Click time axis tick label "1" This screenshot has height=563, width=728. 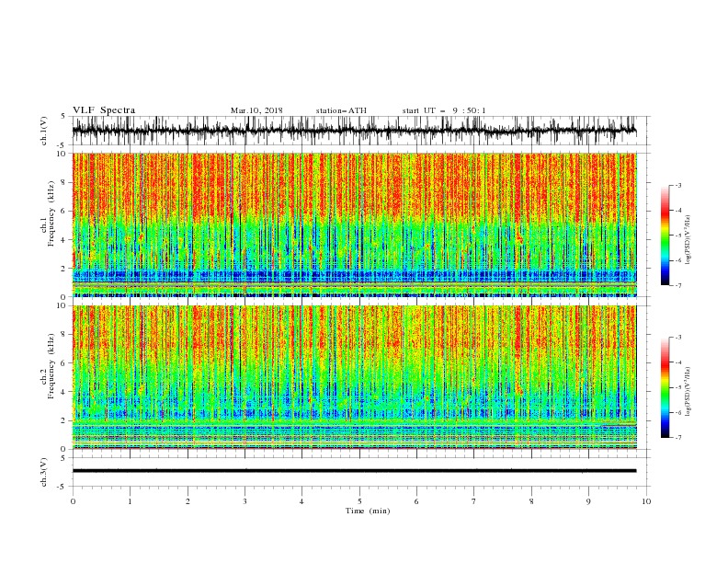(130, 501)
